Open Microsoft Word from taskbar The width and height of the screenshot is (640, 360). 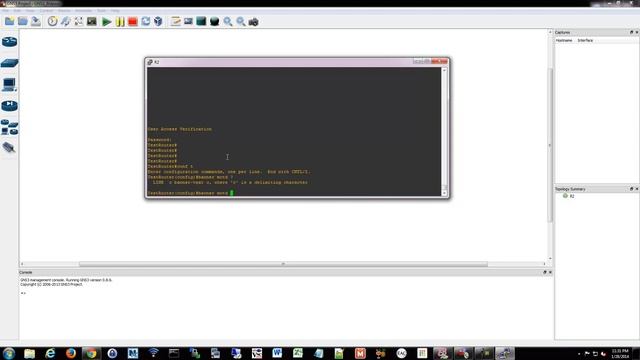[x=277, y=353]
